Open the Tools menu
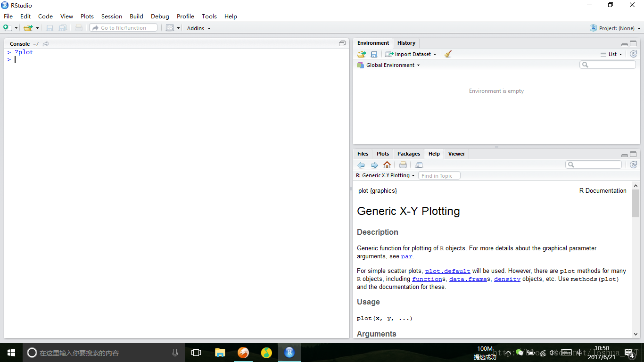This screenshot has width=644, height=362. tap(209, 16)
